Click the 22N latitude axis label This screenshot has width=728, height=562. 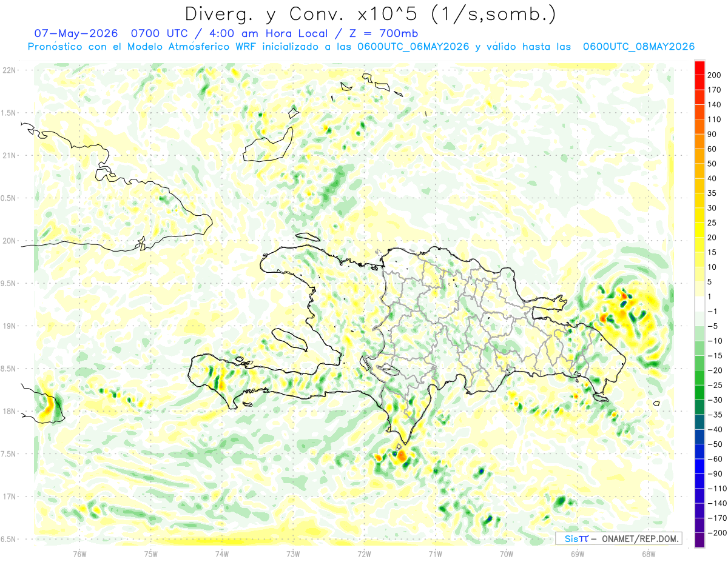(x=10, y=70)
